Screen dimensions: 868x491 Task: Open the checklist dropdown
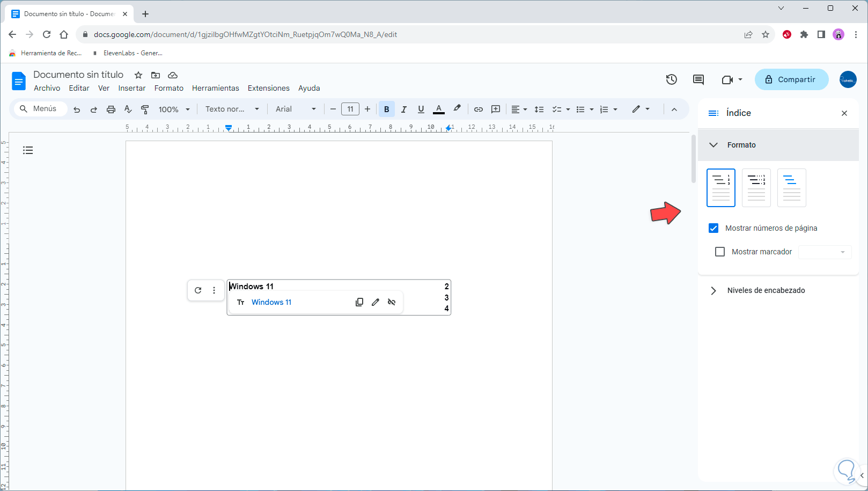(561, 109)
